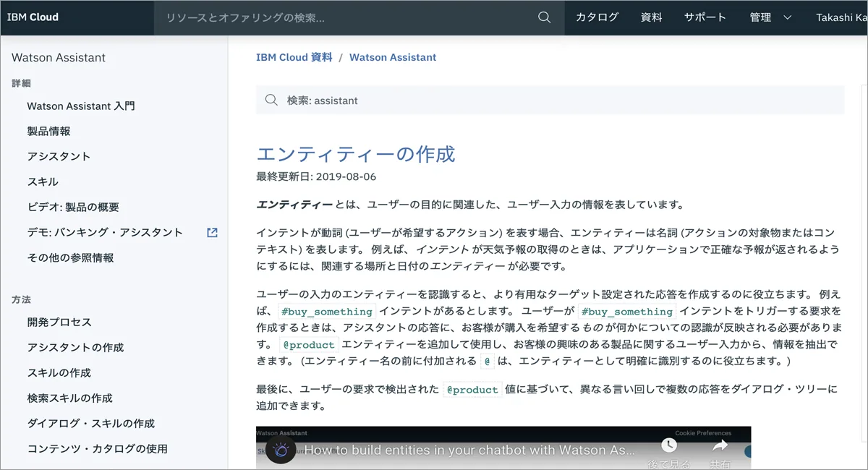Click the standalone @ code snippet

[488, 361]
